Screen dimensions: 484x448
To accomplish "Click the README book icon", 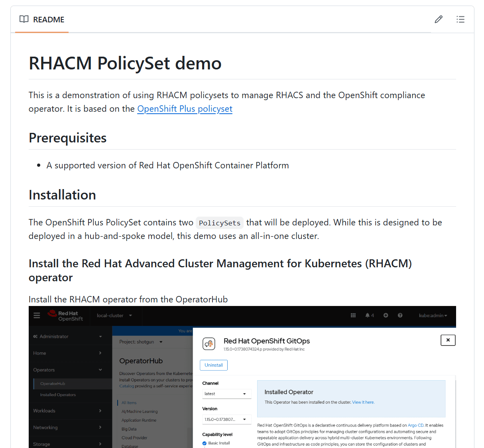I will (24, 19).
